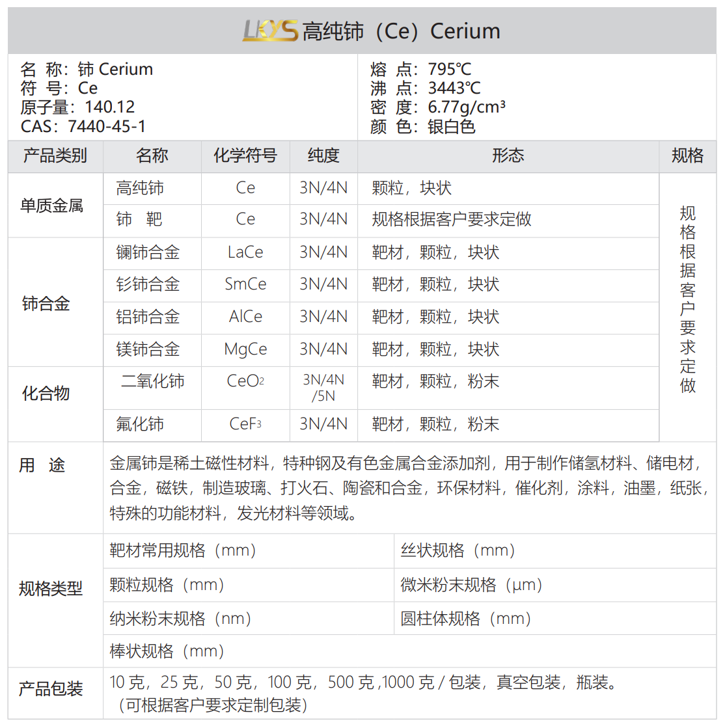Click the 铈靶 table cell
Viewport: 725px width, 728px height.
tap(152, 220)
